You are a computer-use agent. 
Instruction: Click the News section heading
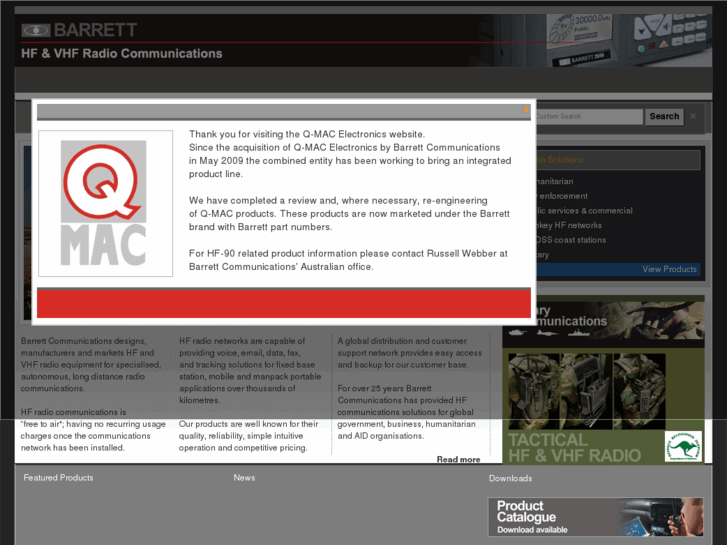pos(244,477)
